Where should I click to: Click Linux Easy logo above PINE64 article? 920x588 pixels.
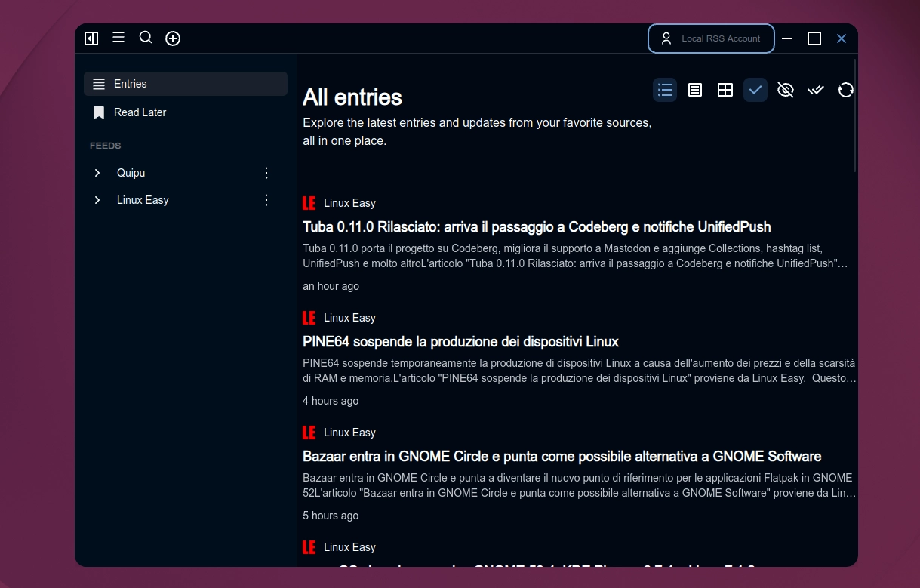[309, 318]
